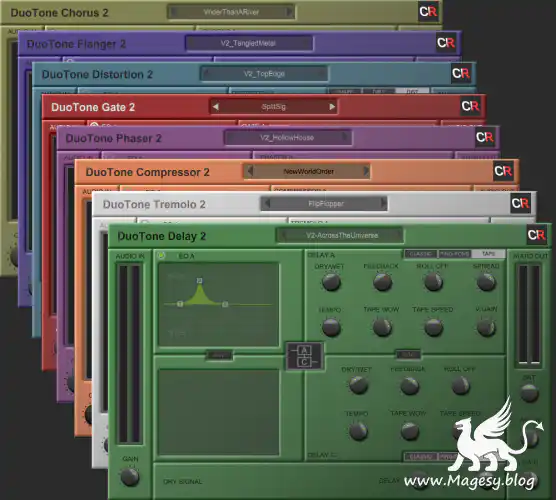
Task: Select the PING-PONG mode tab for Delay A
Action: pos(455,254)
